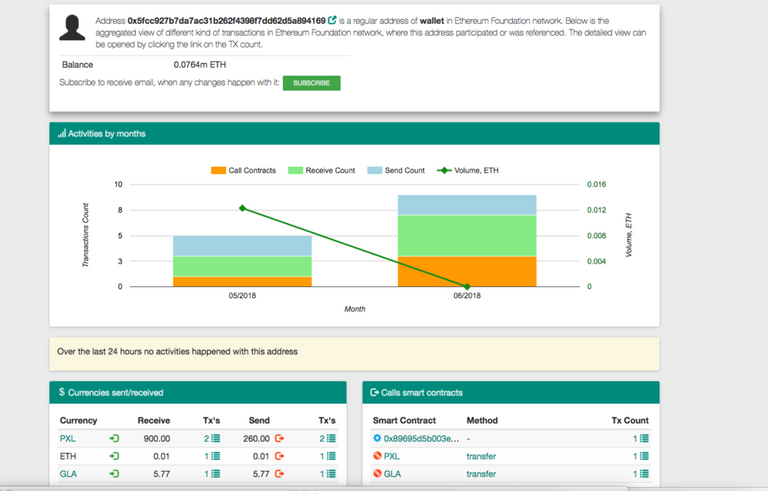Image resolution: width=768 pixels, height=491 pixels.
Task: Open the GLA currency link
Action: click(68, 473)
